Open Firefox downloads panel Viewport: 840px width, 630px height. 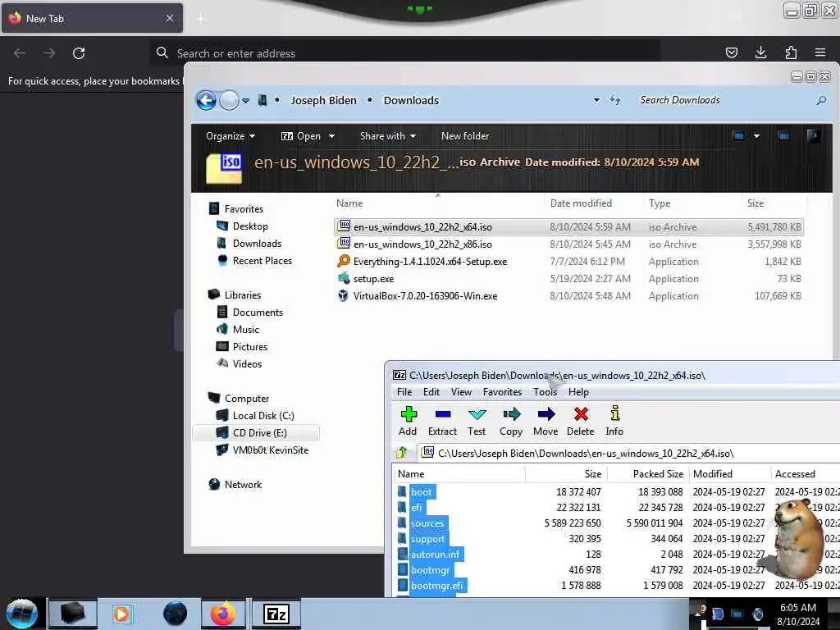coord(760,52)
